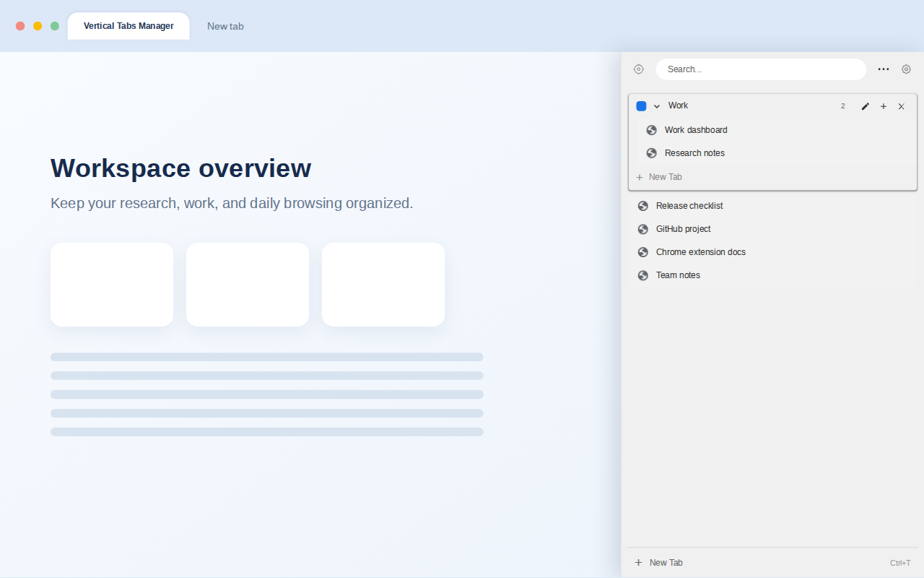The image size is (924, 578).
Task: Close the Work group with X icon
Action: point(902,106)
